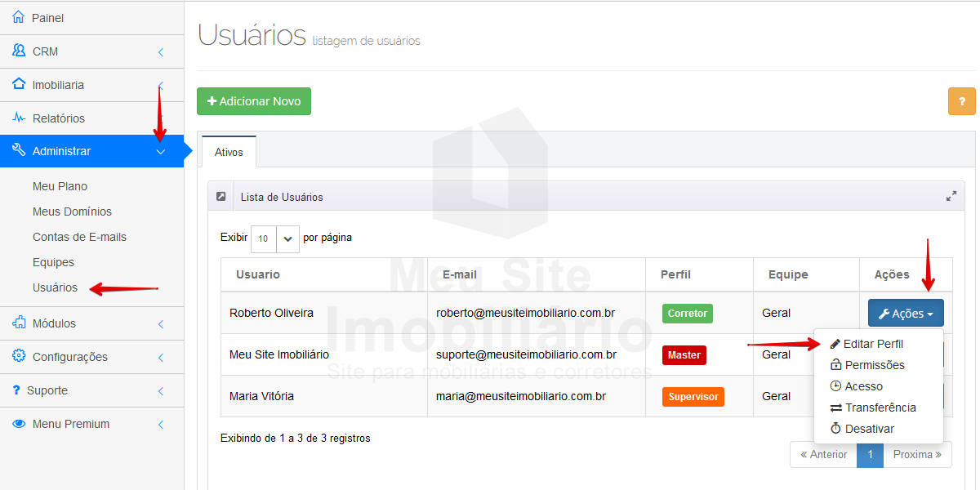Open the per-page records dropdown
The height and width of the screenshot is (490, 980).
coord(275,238)
